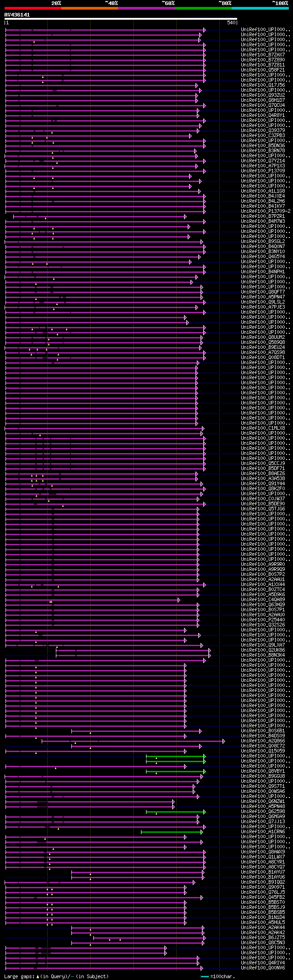
Task: Click the green alignment bar for UniRef100_Q62598
Action: (176, 812)
